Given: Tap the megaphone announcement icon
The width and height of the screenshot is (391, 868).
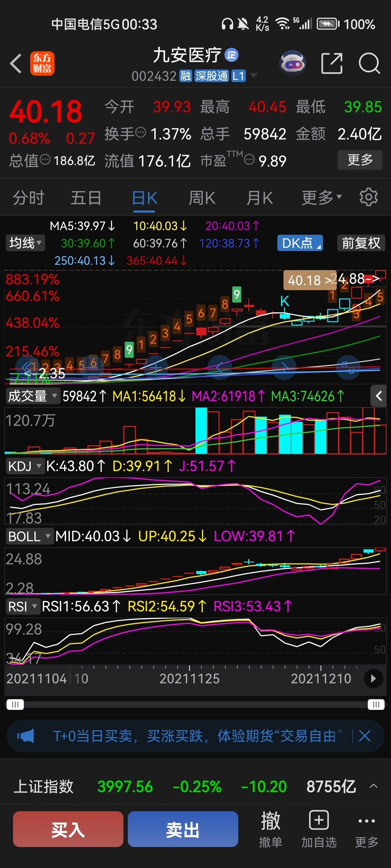Looking at the screenshot, I should click(25, 736).
